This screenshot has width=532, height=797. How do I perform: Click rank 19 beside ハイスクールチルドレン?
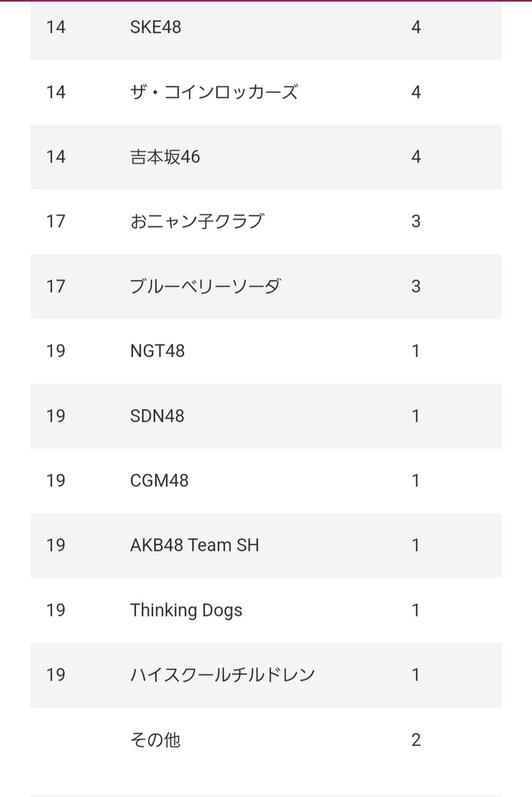coord(55,675)
